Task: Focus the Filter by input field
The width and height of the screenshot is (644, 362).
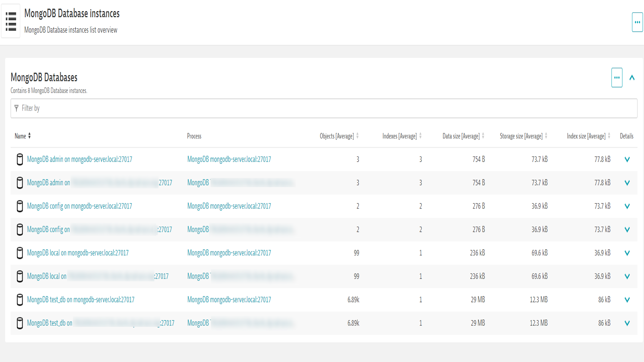Action: click(324, 108)
